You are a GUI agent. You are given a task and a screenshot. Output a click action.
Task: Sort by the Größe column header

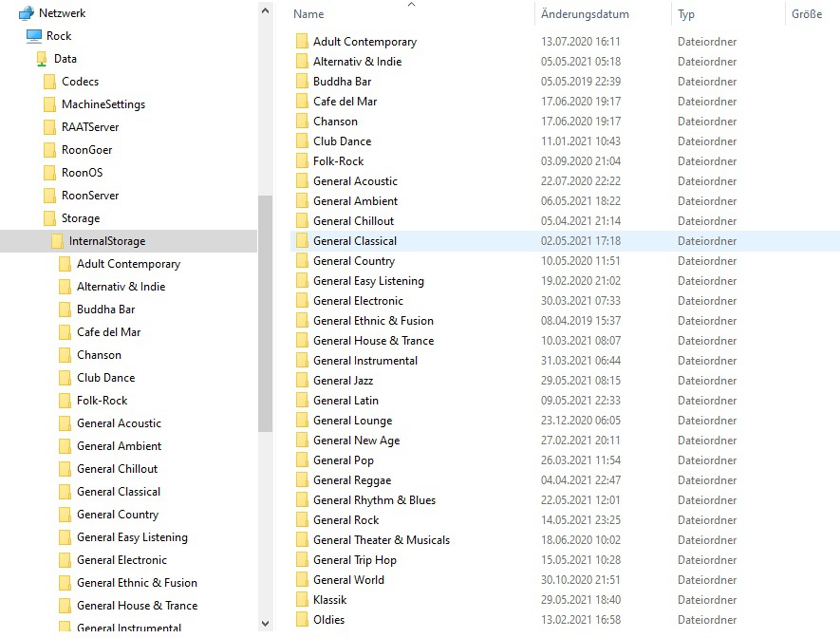(806, 14)
